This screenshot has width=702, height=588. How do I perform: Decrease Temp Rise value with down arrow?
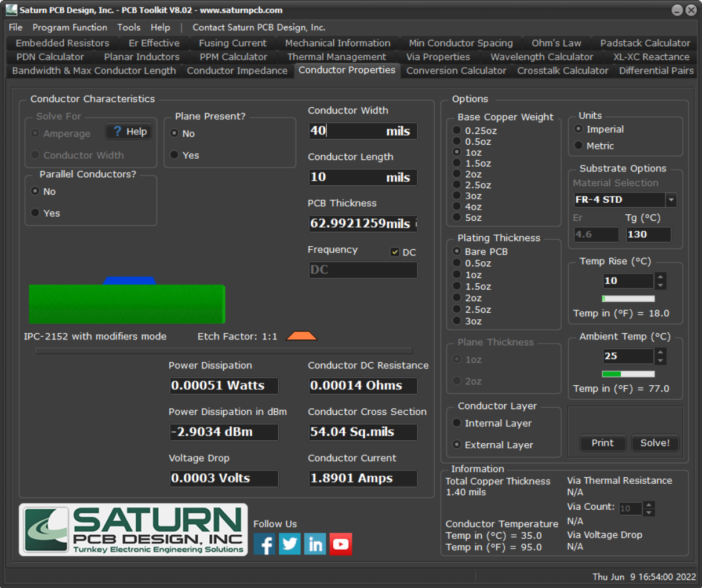click(x=660, y=285)
